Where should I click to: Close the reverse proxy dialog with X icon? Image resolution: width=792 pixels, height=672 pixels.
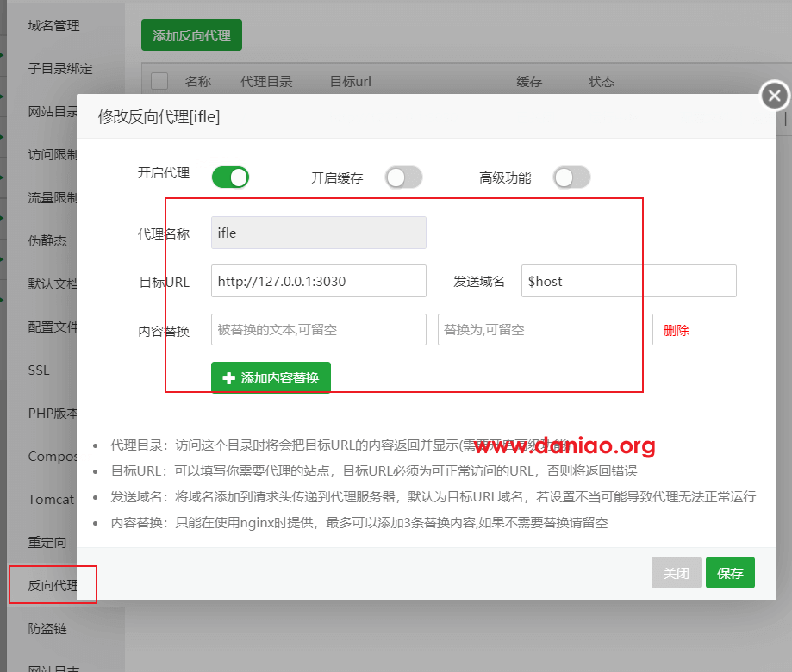(774, 96)
